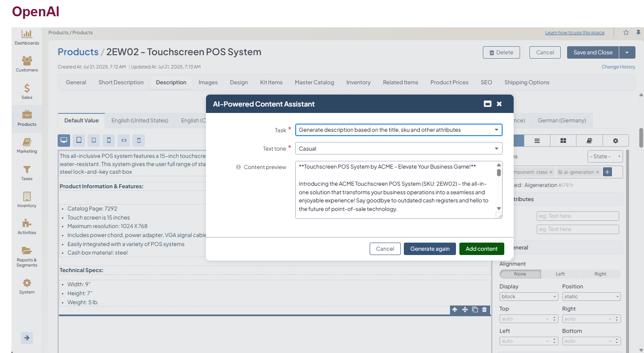This screenshot has height=353, width=644.
Task: Toggle the ai-generation class checkbox
Action: coord(560,172)
